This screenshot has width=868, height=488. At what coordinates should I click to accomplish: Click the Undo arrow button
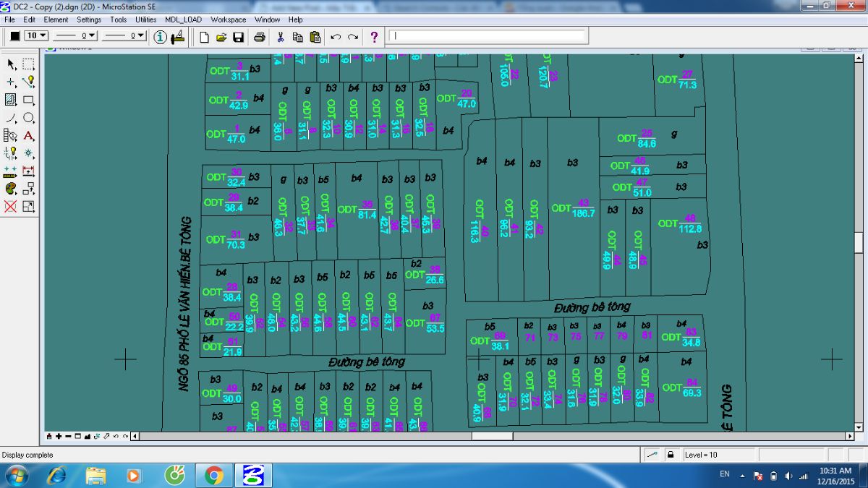tap(336, 37)
